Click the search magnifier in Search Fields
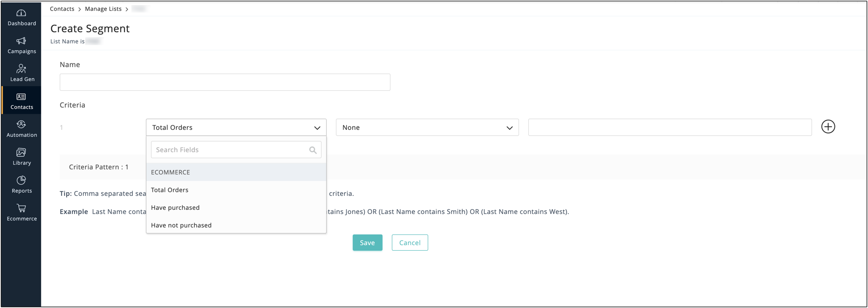This screenshot has height=308, width=868. (313, 150)
